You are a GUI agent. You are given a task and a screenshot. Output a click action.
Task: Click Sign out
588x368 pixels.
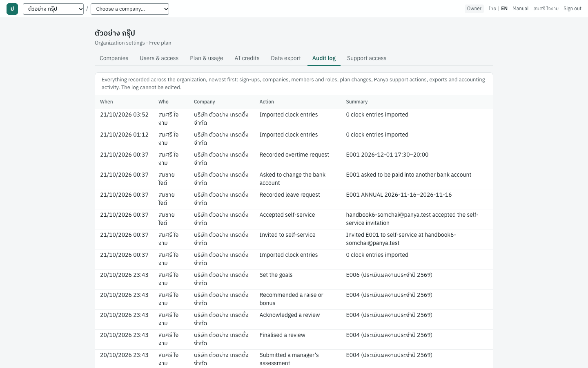coord(572,9)
